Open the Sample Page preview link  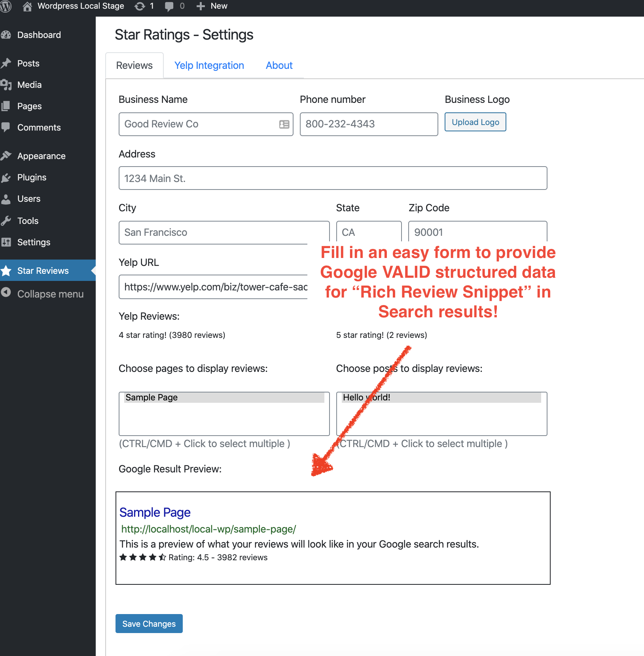[x=155, y=512]
